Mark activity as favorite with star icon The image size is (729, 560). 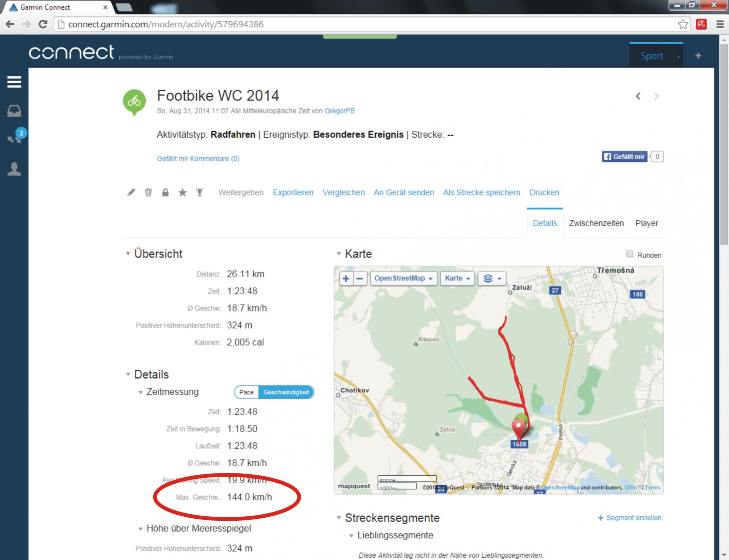(x=183, y=192)
